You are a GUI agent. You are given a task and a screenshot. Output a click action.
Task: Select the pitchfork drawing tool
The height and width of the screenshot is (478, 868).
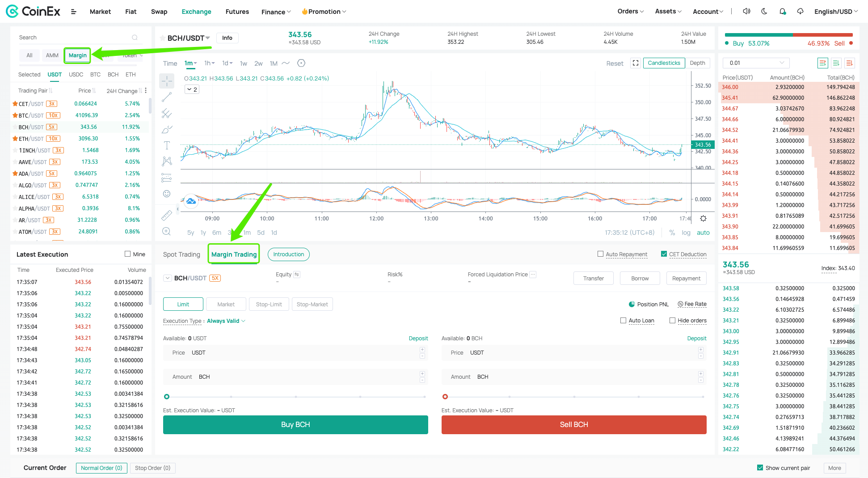click(167, 113)
